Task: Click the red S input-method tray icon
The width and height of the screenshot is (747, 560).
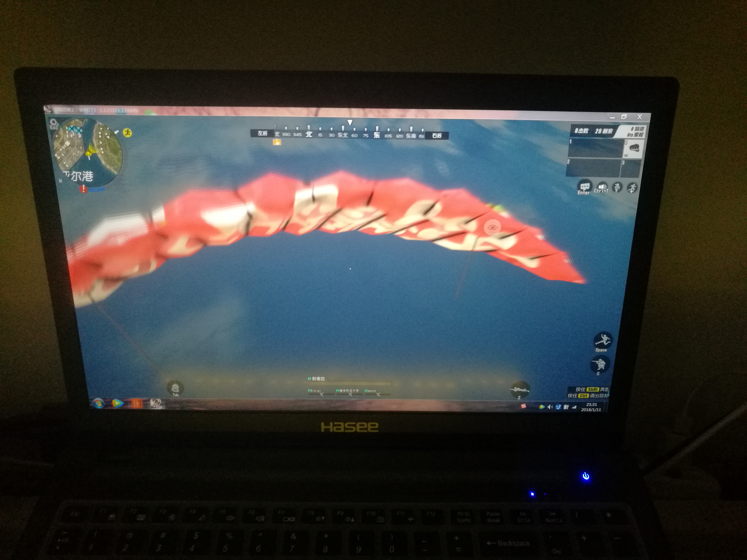Action: [523, 406]
